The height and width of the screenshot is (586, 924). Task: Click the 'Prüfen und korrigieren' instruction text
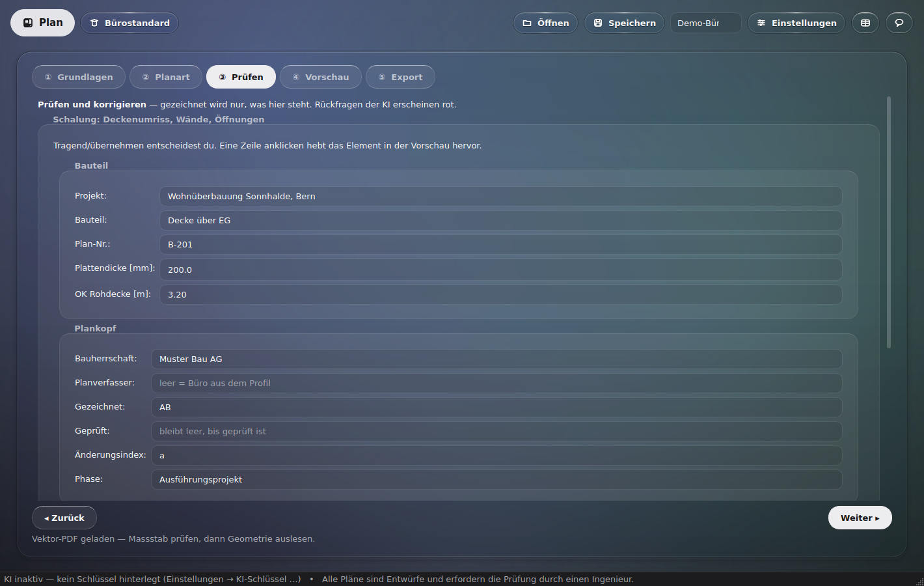tap(247, 104)
